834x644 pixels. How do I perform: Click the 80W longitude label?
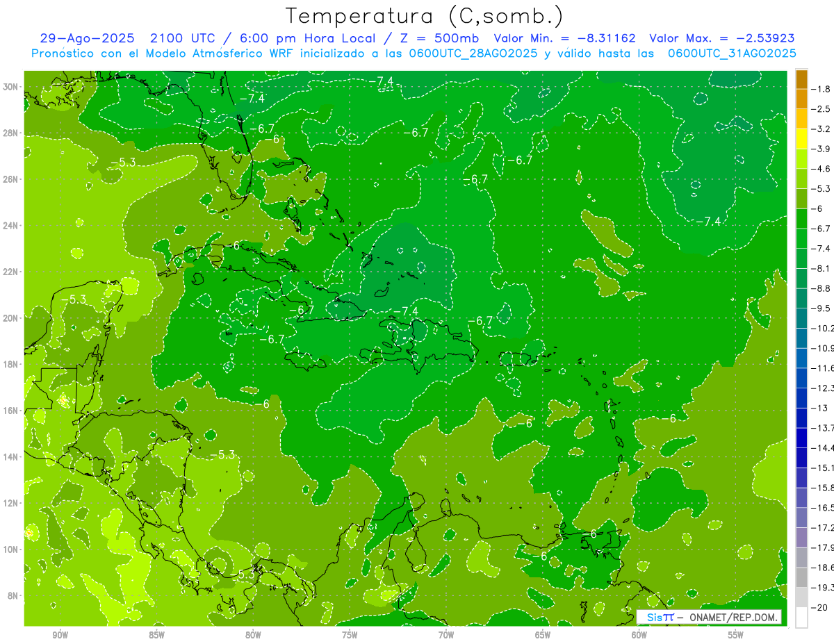click(253, 635)
